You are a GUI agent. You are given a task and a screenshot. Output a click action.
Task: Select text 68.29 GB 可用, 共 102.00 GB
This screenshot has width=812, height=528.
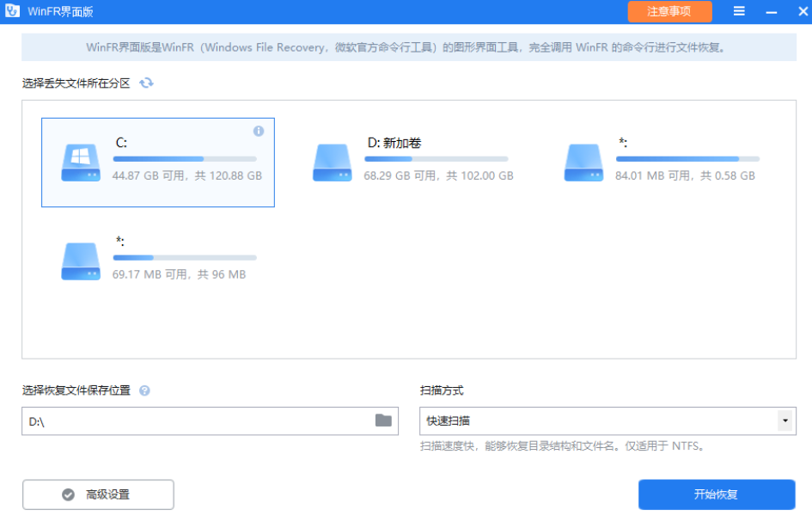[438, 175]
